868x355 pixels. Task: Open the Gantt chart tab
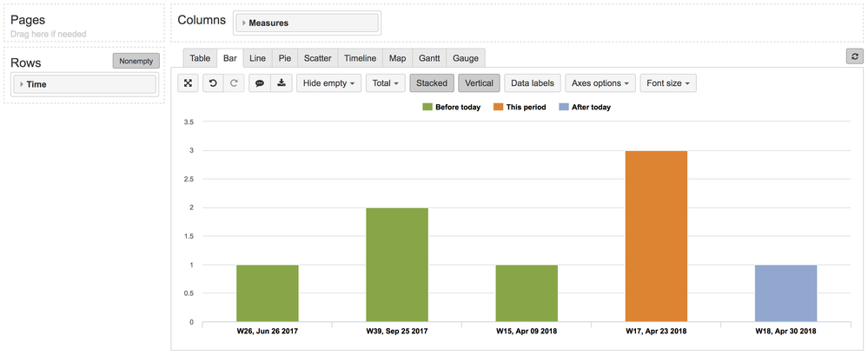point(429,58)
